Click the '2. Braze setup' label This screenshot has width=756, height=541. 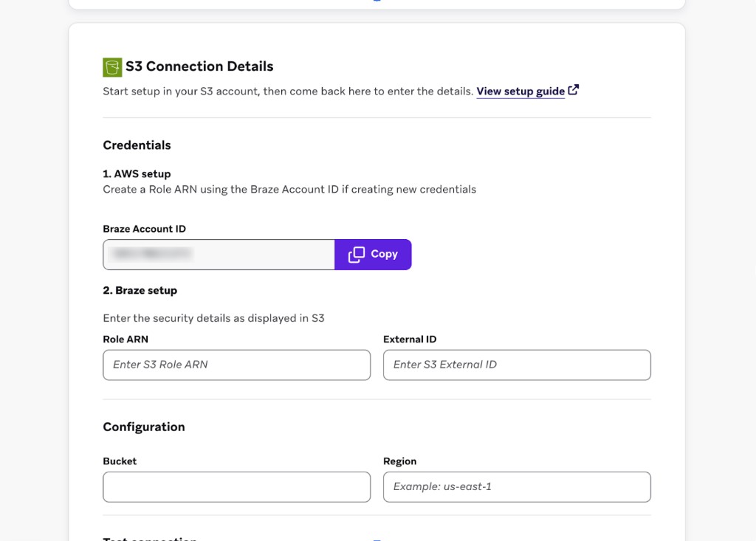(140, 290)
